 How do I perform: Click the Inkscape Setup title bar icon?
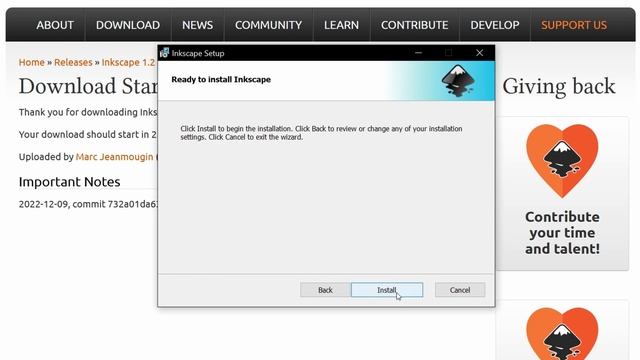tap(164, 53)
